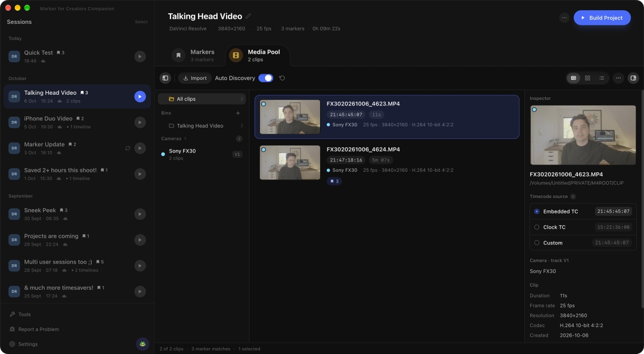Open the more options menu beside Build Project
This screenshot has width=644, height=354.
tap(564, 18)
